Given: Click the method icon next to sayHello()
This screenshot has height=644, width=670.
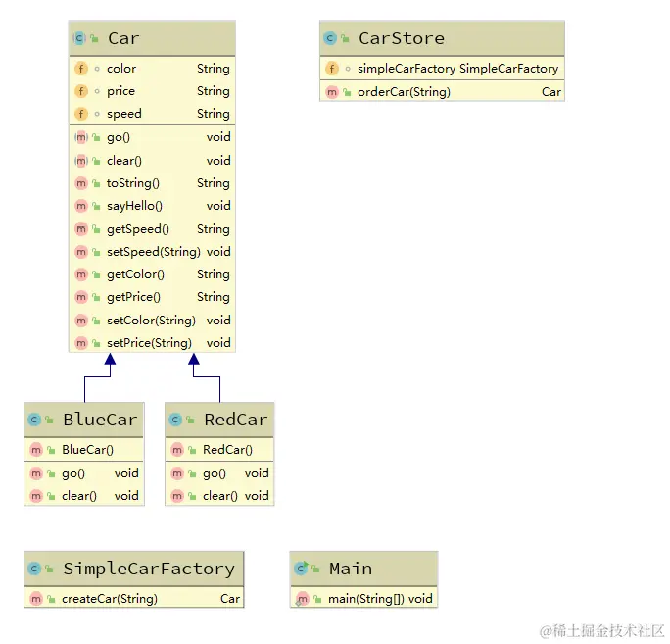Looking at the screenshot, I should tap(81, 206).
